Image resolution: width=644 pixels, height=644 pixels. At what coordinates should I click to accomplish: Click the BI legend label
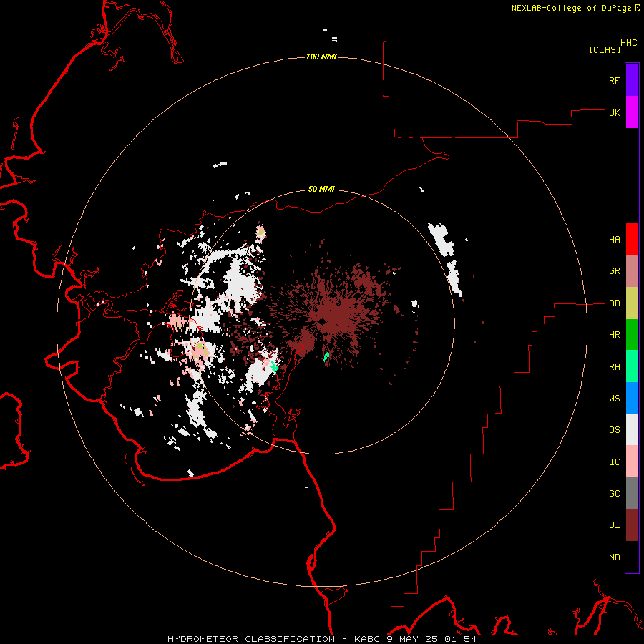click(615, 525)
